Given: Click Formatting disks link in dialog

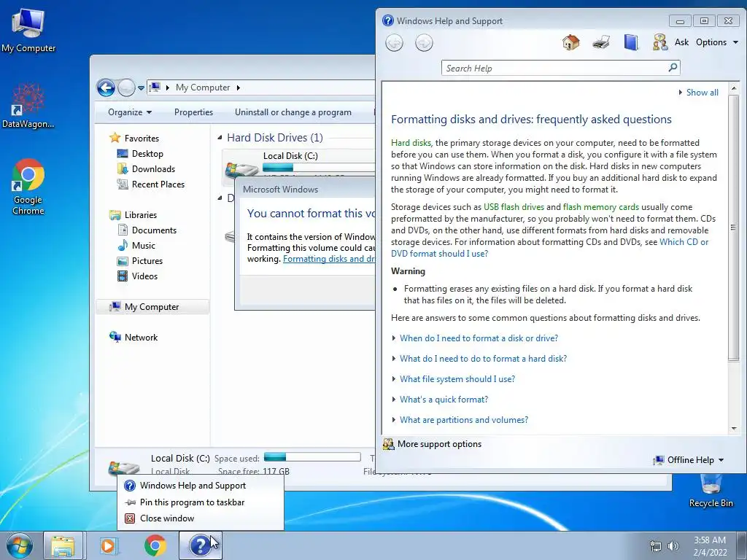Looking at the screenshot, I should point(329,259).
